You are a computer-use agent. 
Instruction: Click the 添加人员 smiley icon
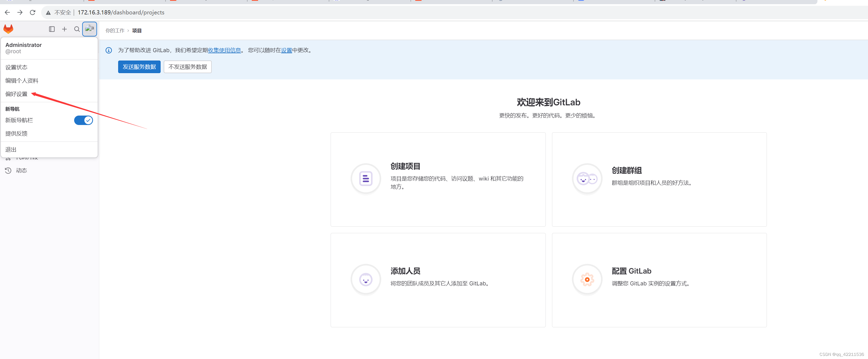pyautogui.click(x=365, y=279)
